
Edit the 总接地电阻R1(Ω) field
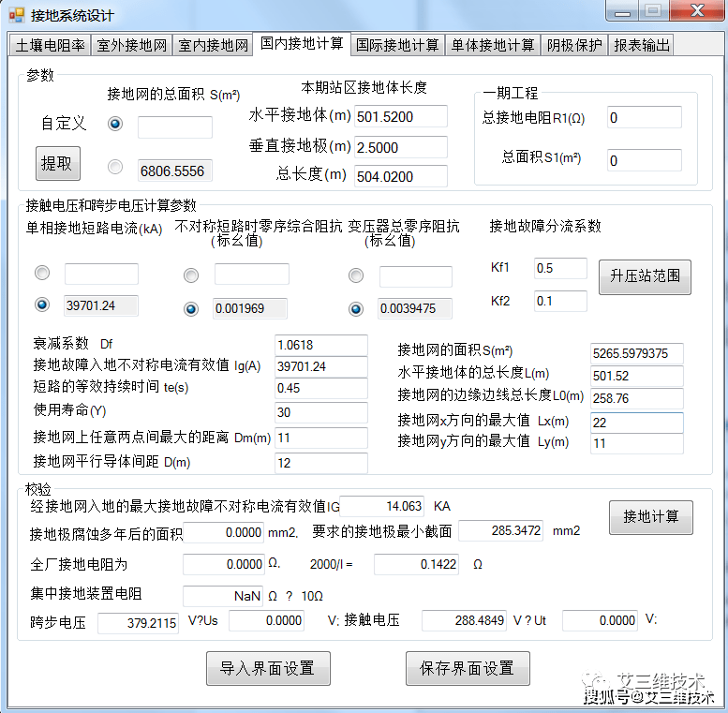point(645,117)
